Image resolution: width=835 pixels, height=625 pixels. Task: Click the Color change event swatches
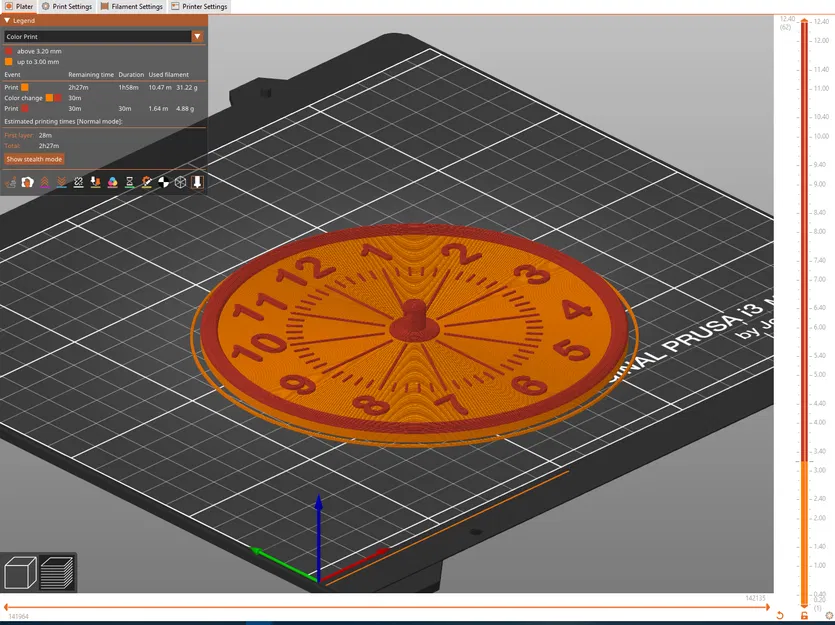pos(53,98)
